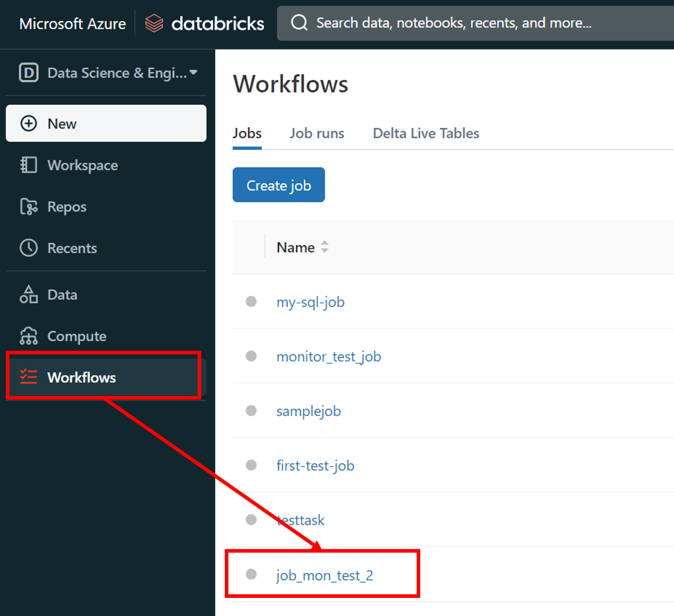This screenshot has width=674, height=616.
Task: Switch to the Job runs tab
Action: pyautogui.click(x=317, y=134)
